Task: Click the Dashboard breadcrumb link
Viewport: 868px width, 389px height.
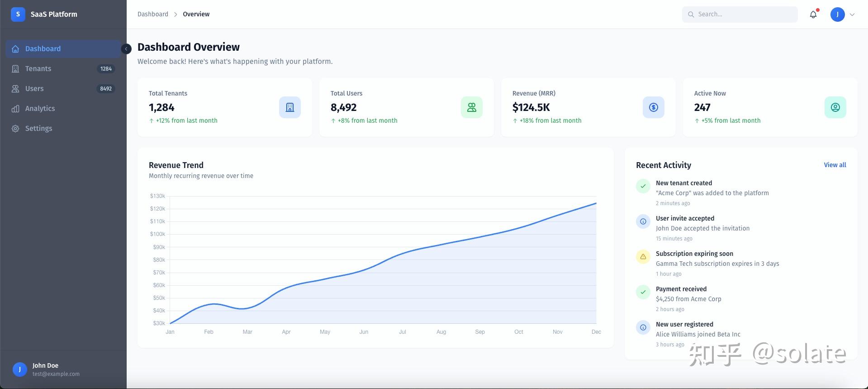Action: pyautogui.click(x=153, y=14)
